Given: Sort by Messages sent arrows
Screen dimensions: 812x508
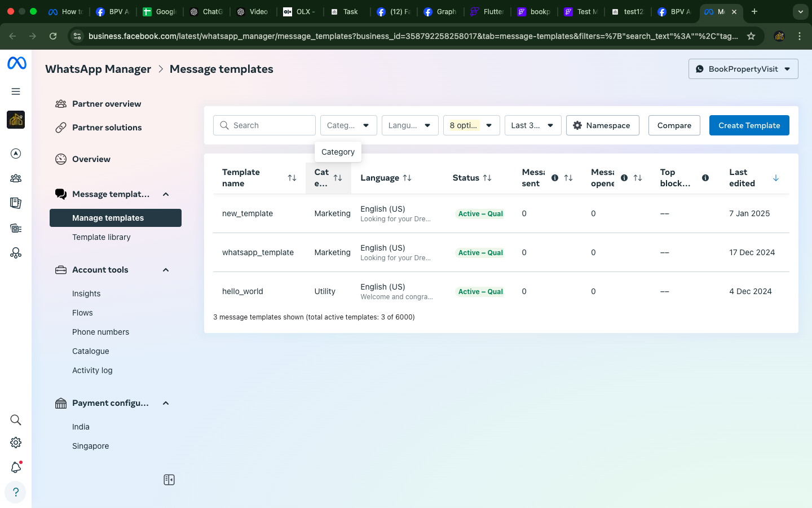Looking at the screenshot, I should pos(568,178).
